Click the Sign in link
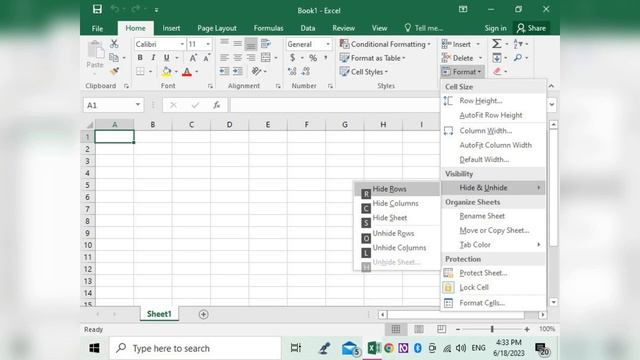 click(x=495, y=28)
